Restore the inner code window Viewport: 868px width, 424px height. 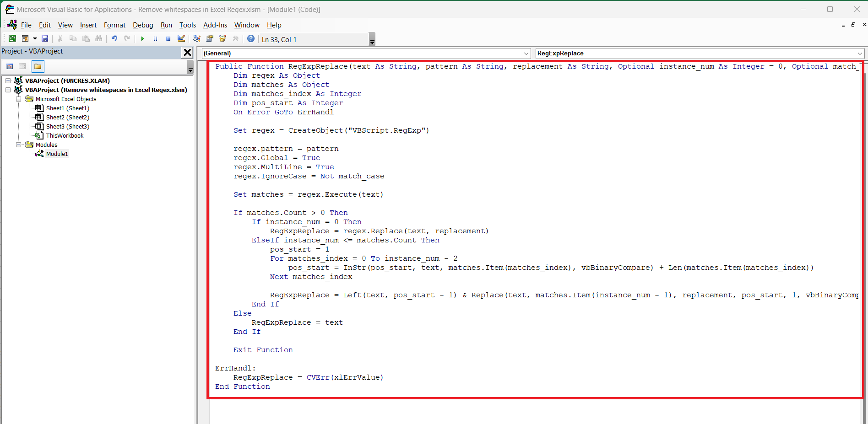tap(853, 25)
